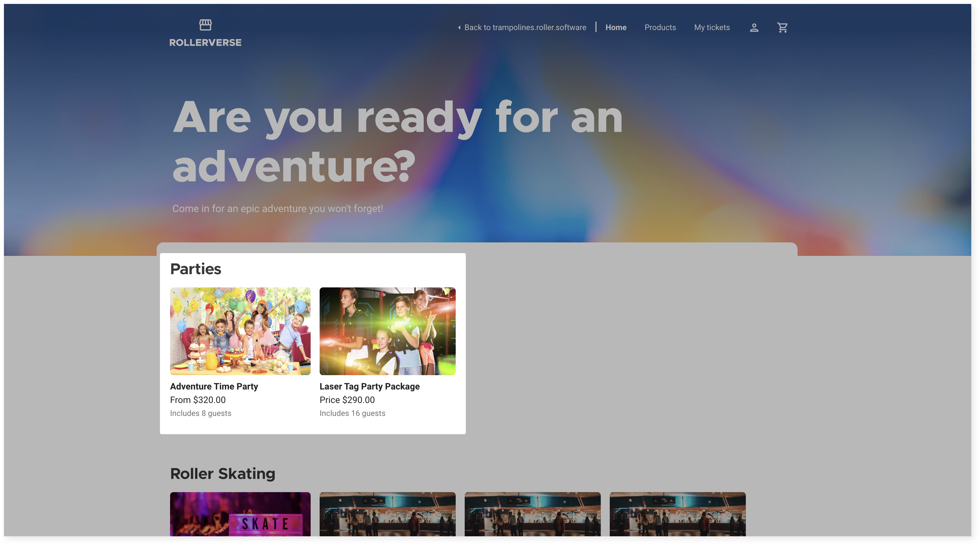Click the Adventure Time Party title
This screenshot has height=545, width=980.
(214, 386)
